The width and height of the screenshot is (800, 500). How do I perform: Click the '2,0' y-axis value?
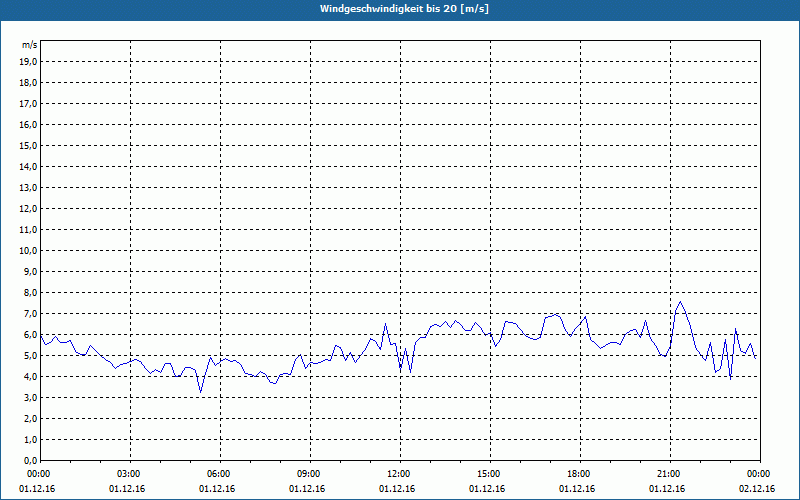tap(31, 419)
